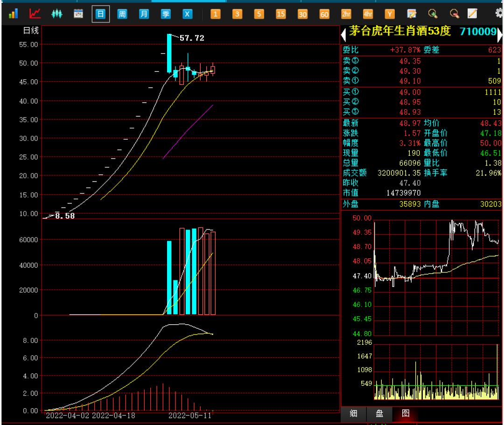
Task: Open the 细 detail tab
Action: 353,414
